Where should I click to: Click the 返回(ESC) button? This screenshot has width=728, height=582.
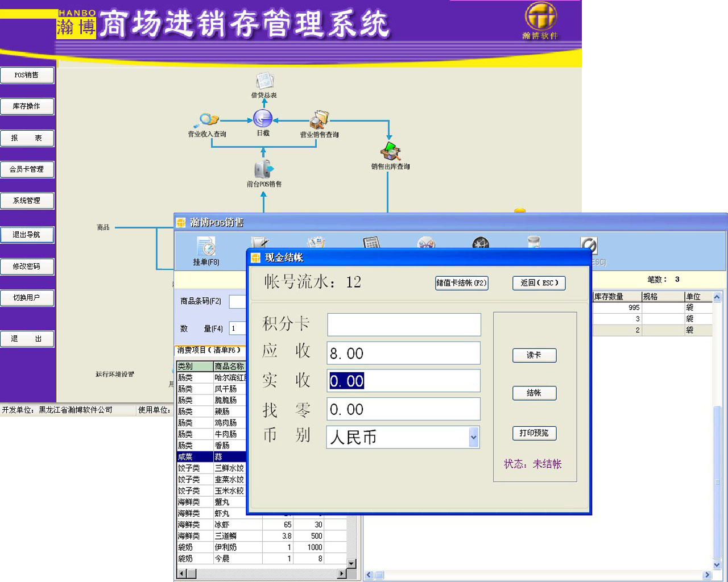click(x=539, y=282)
